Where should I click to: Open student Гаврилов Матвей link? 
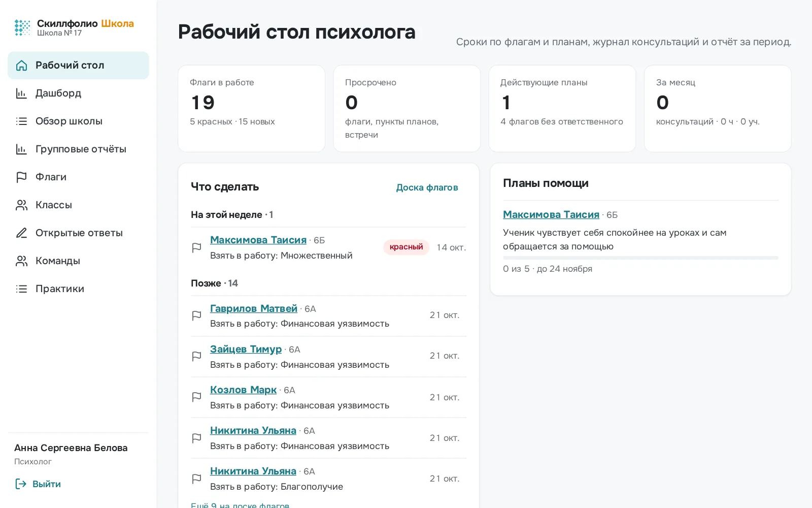point(254,309)
